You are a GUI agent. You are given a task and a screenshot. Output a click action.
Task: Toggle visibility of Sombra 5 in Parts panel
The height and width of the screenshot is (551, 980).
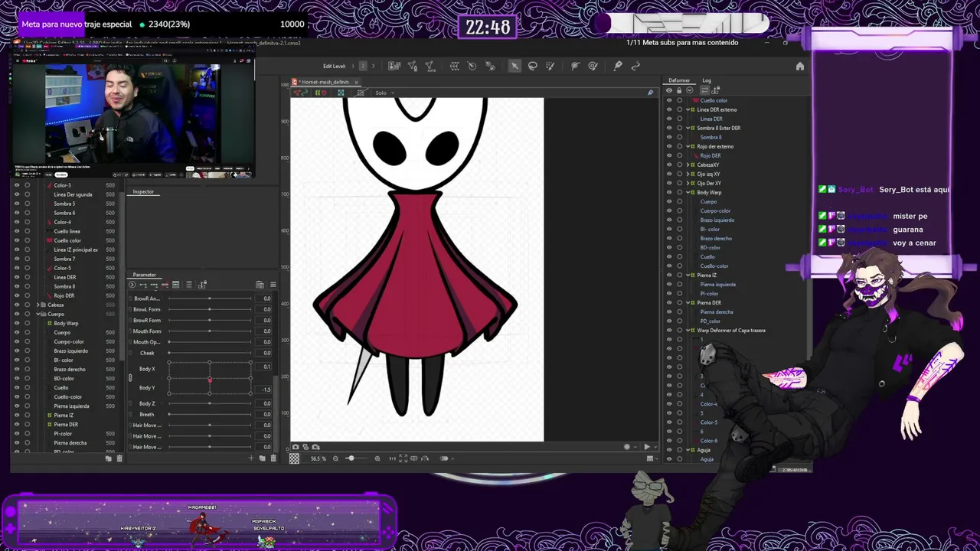coord(17,204)
